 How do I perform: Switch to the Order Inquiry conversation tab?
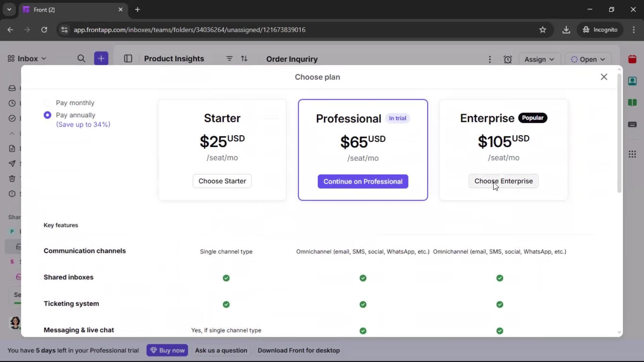point(291,59)
